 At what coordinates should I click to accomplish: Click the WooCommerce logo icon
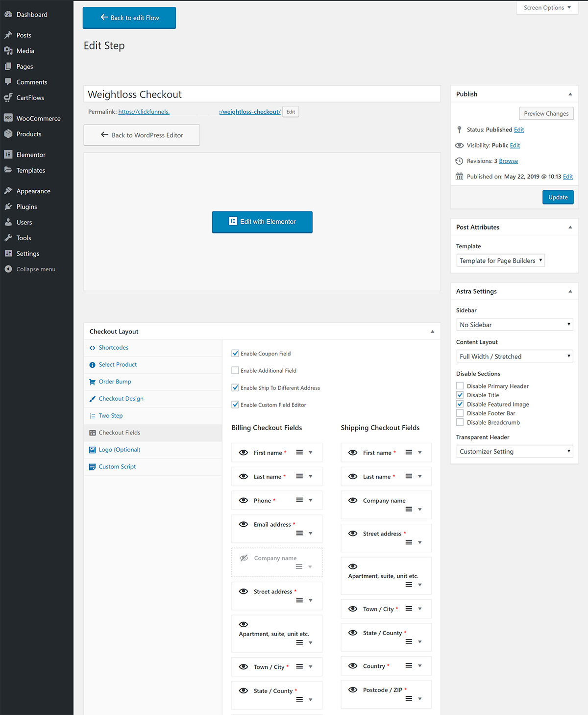pos(8,118)
